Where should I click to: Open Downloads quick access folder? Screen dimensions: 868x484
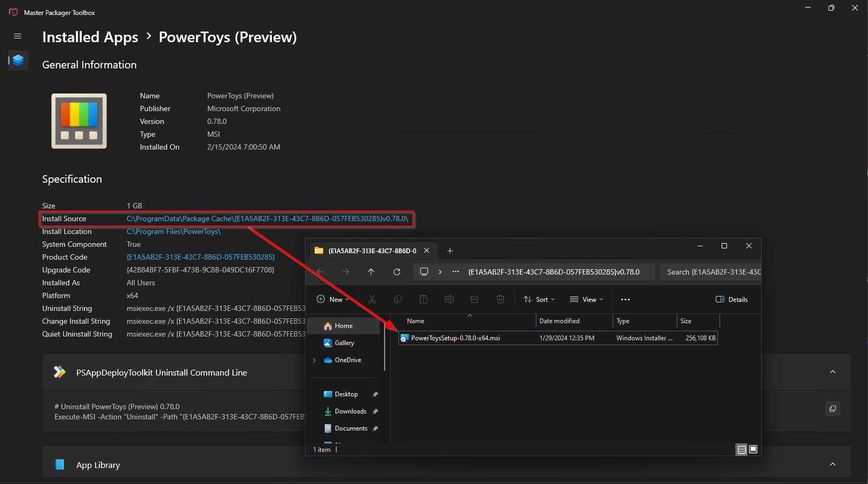[x=350, y=411]
